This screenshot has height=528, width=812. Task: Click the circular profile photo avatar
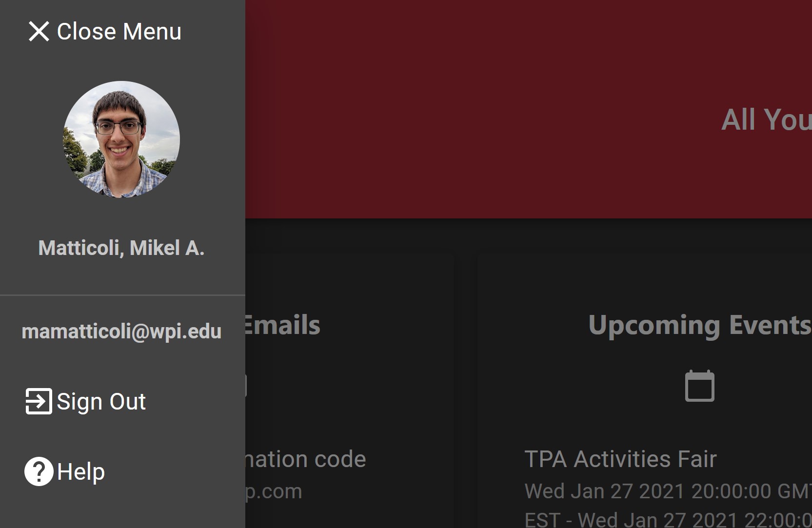coord(121,139)
